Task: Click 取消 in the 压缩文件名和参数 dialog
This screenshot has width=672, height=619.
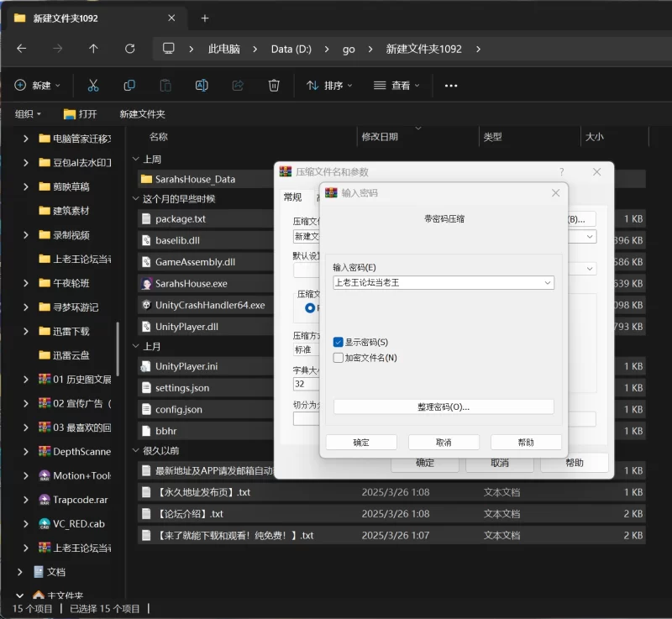Action: pos(500,464)
